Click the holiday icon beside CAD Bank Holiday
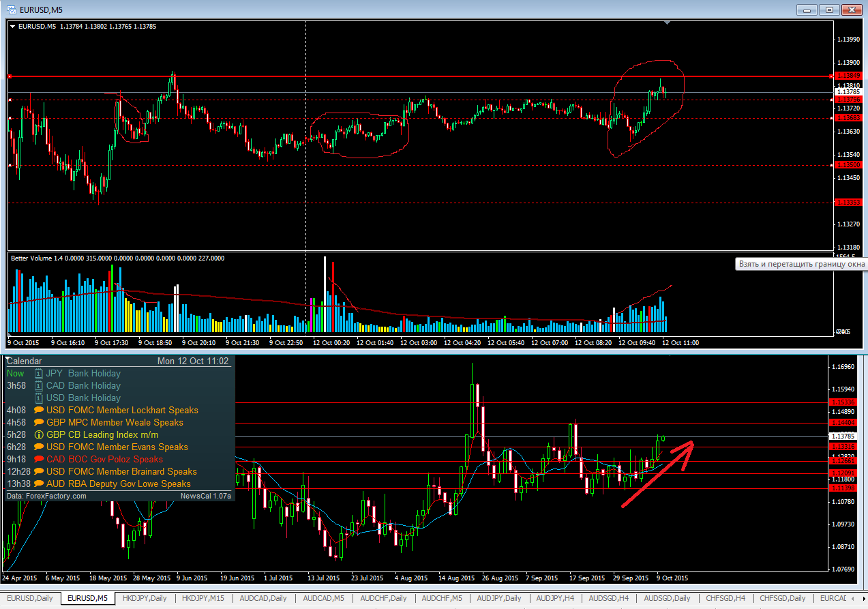This screenshot has width=868, height=609. click(39, 386)
